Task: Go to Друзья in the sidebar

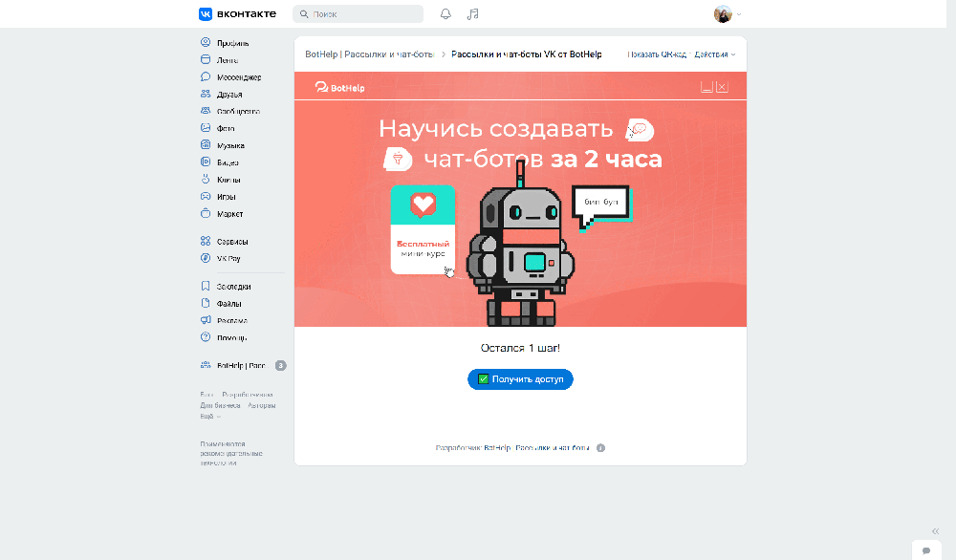Action: [228, 95]
